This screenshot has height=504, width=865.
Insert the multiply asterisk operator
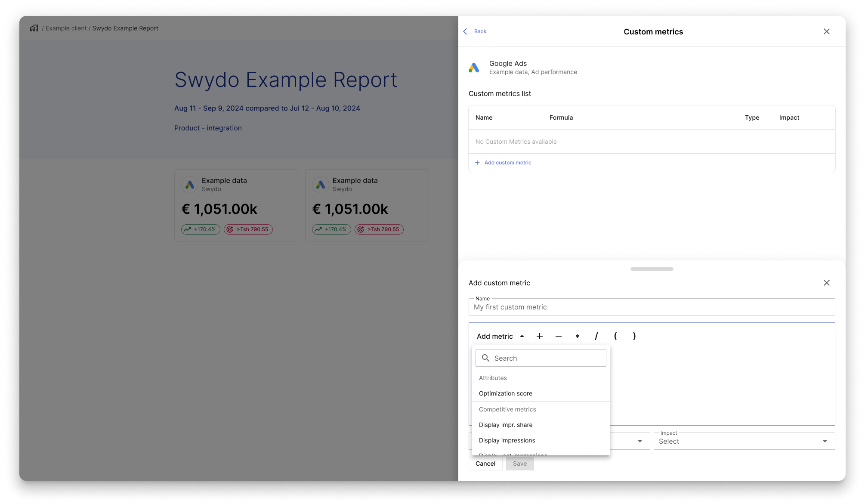click(578, 336)
